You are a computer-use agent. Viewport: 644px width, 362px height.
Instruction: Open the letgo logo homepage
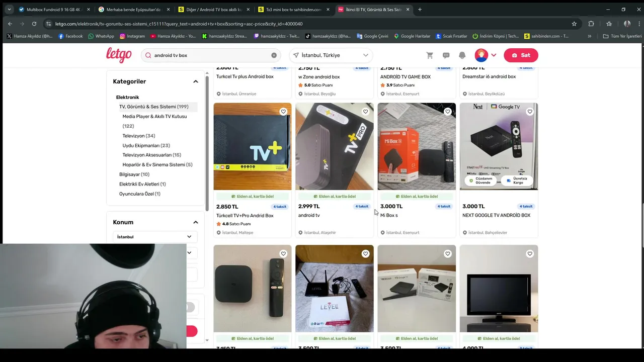(x=119, y=55)
